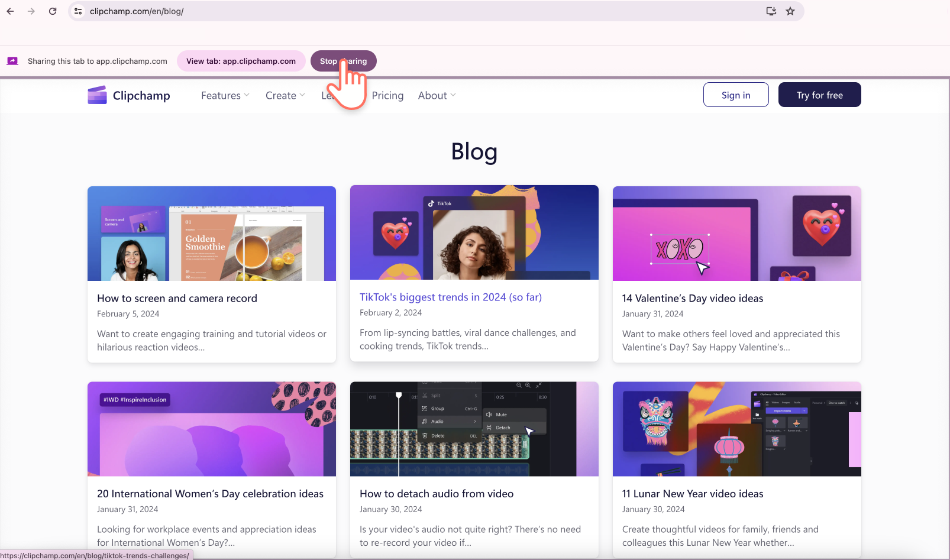Click 'Sharing this tab to app.clipchamp.com' text
Viewport: 950px width, 560px height.
click(98, 61)
